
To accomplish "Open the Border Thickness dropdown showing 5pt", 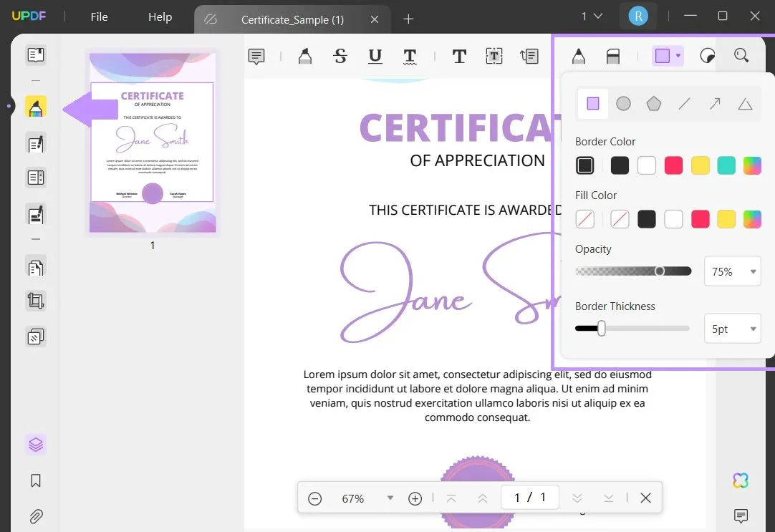I will tap(732, 329).
